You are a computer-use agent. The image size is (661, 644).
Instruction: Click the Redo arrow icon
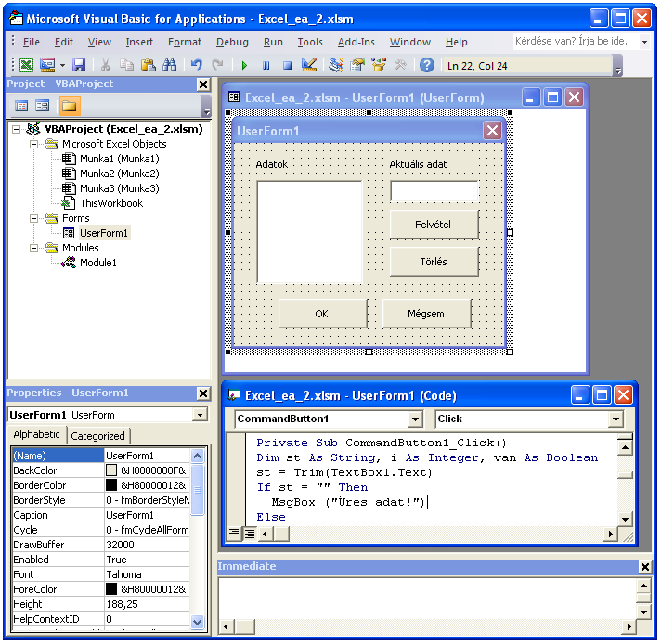(217, 65)
